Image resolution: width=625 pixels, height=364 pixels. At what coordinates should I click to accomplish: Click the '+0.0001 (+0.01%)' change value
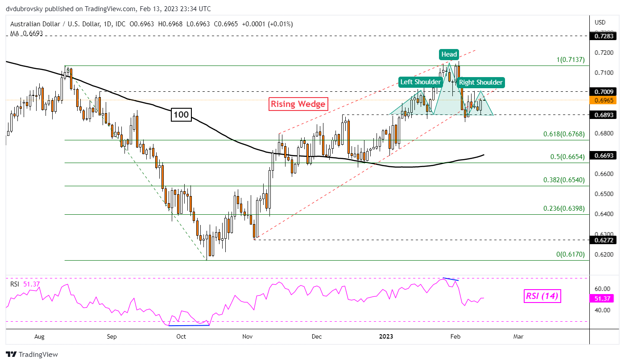coord(268,24)
